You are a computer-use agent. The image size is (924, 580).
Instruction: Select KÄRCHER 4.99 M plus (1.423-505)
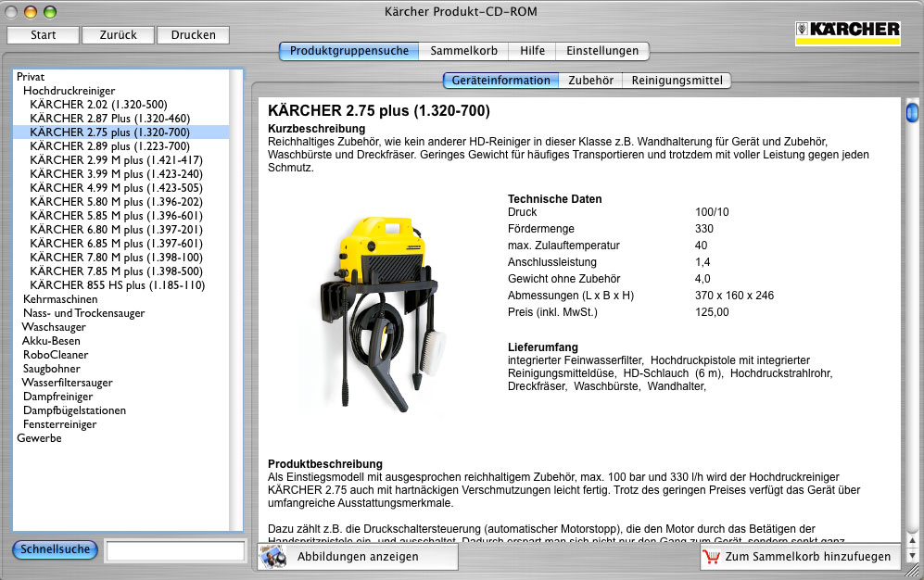116,188
